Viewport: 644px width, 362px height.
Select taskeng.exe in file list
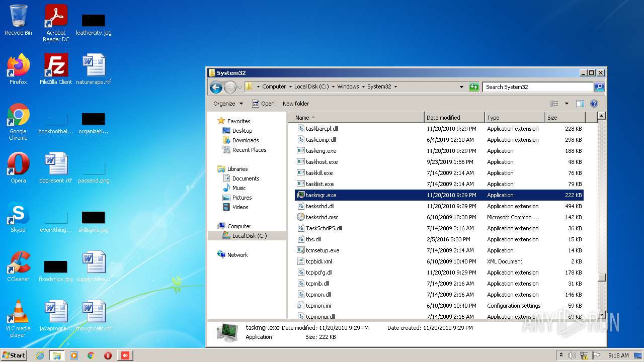click(x=439, y=151)
